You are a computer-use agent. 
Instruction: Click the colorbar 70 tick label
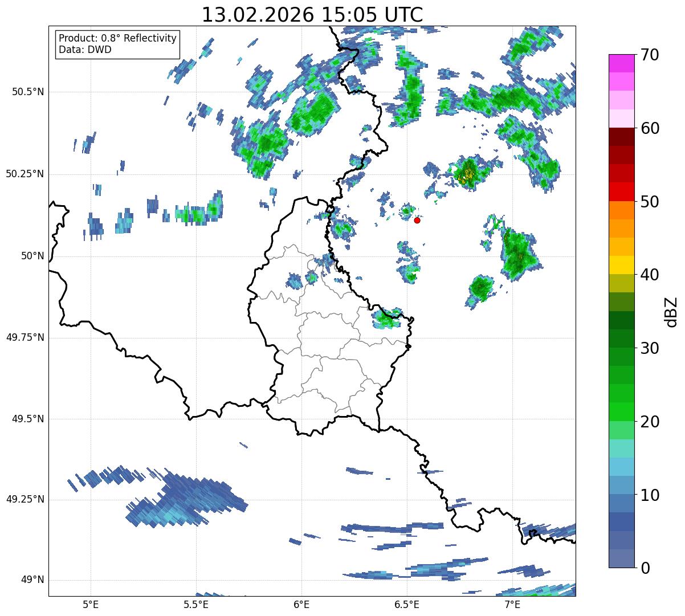(649, 55)
